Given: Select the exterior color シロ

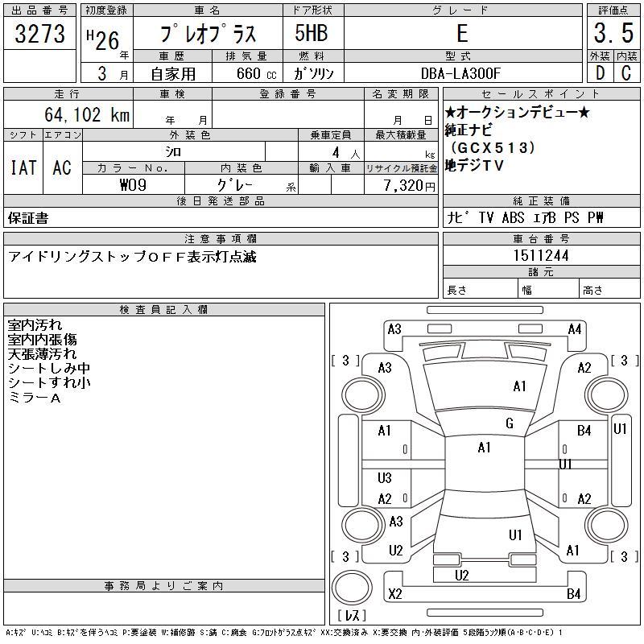Looking at the screenshot, I should point(173,152).
